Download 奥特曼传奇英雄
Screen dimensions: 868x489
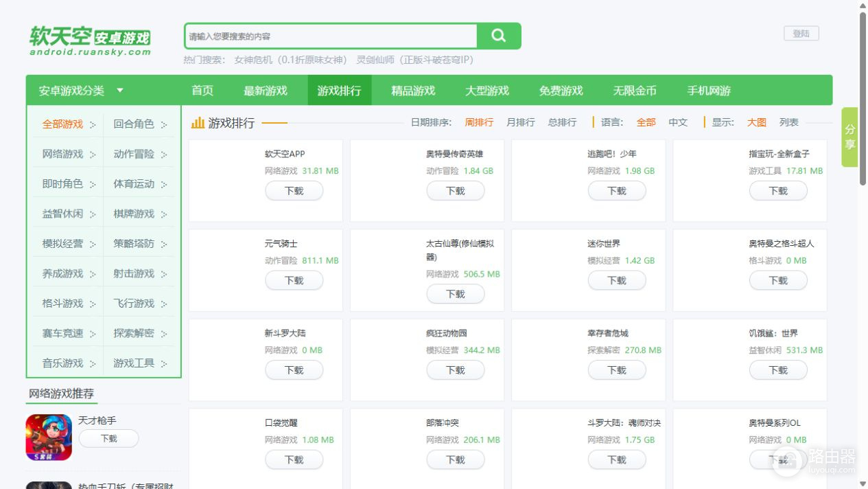(456, 191)
